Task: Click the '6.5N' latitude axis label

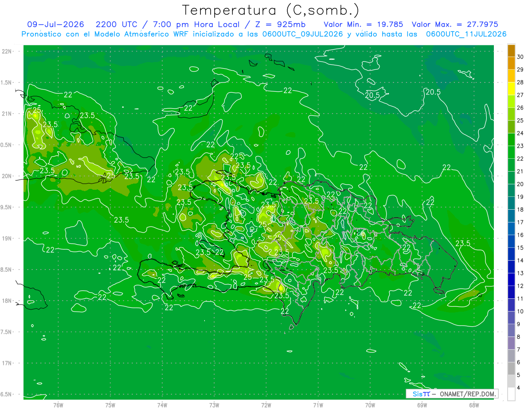Action: (x=6, y=394)
